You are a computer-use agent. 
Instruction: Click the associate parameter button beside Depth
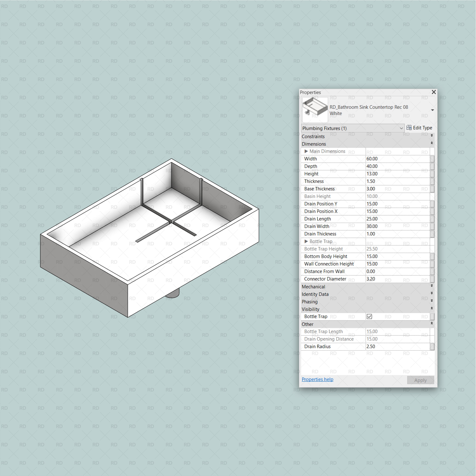click(432, 166)
